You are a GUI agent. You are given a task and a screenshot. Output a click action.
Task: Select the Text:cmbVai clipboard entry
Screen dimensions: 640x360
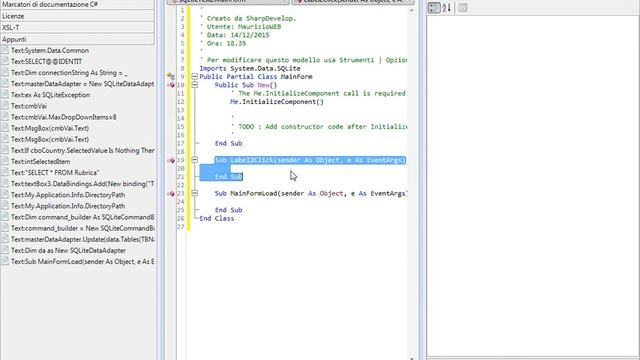click(x=29, y=106)
